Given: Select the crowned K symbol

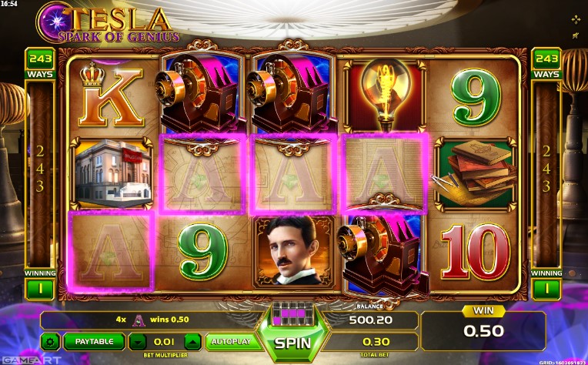Looking at the screenshot, I should [x=111, y=96].
